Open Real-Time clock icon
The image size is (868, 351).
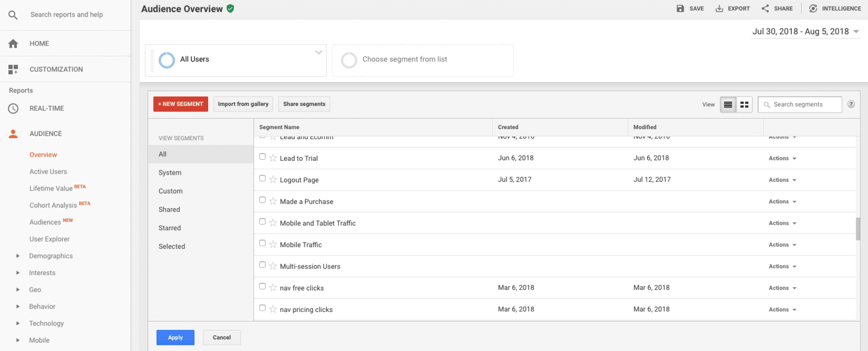click(x=13, y=108)
